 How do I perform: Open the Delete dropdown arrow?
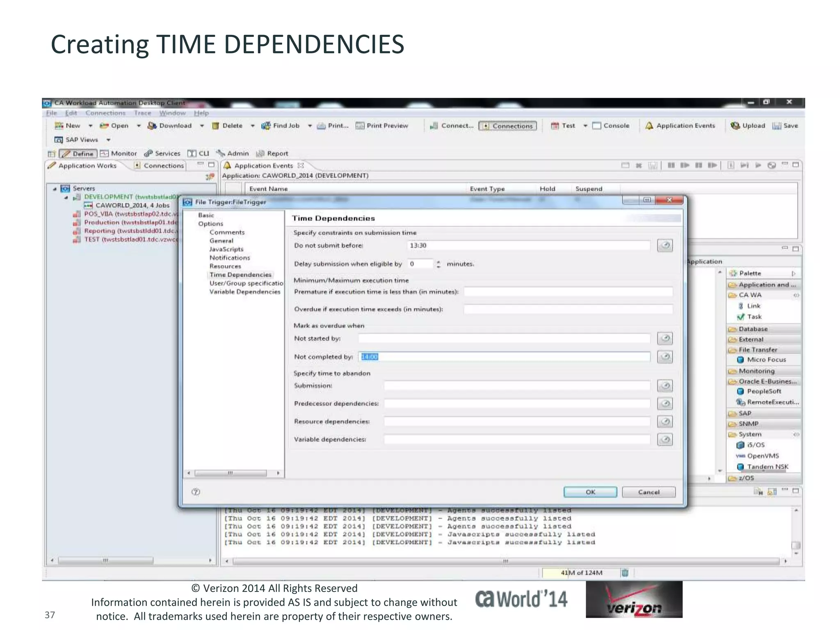pyautogui.click(x=253, y=126)
